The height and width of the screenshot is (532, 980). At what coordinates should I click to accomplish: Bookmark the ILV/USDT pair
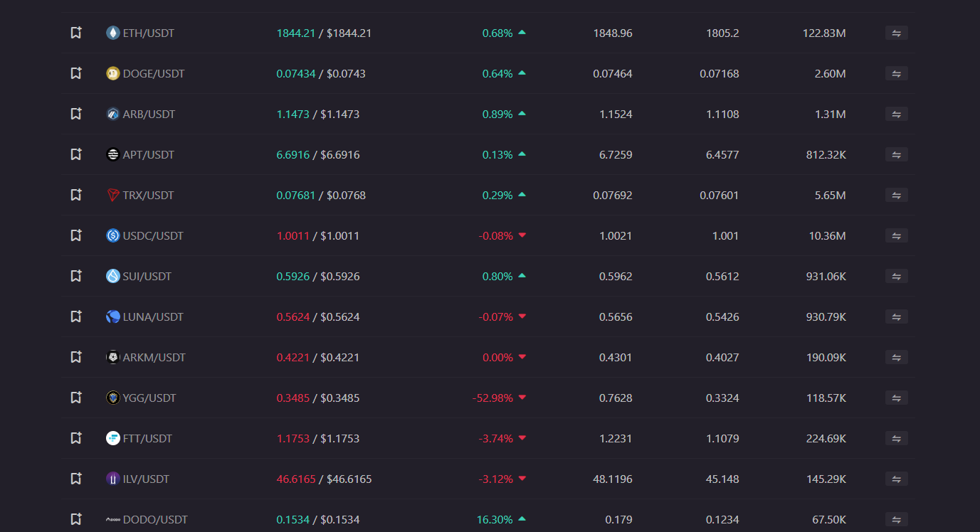tap(76, 479)
